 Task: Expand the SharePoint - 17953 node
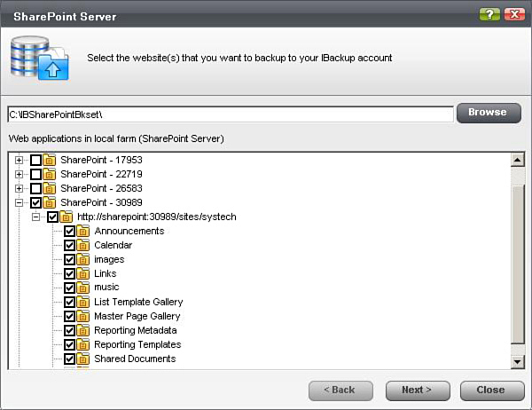point(19,160)
